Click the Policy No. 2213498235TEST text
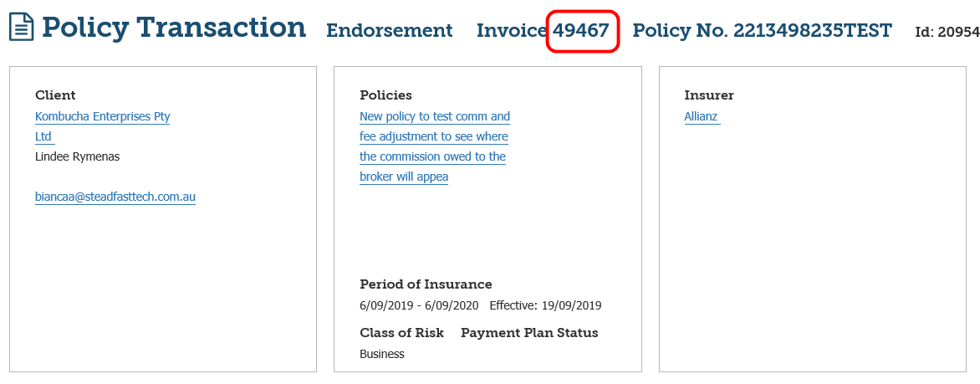 [762, 31]
